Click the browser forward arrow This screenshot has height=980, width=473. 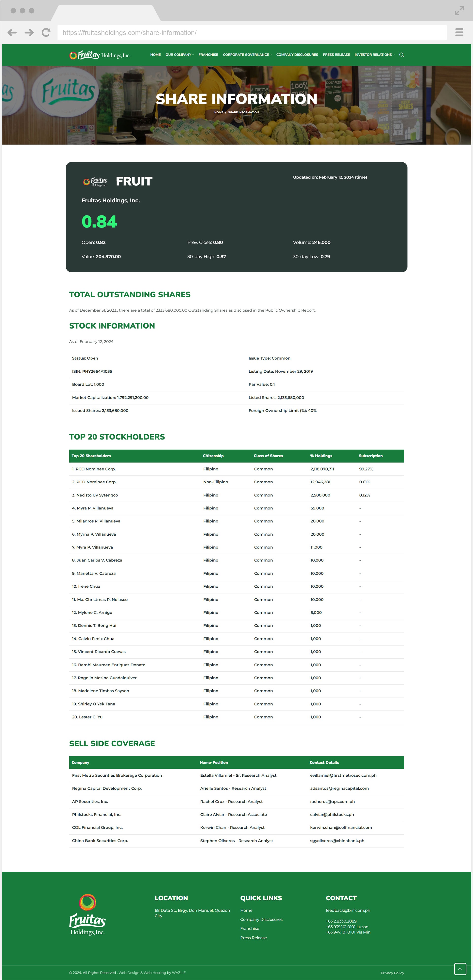pos(29,33)
